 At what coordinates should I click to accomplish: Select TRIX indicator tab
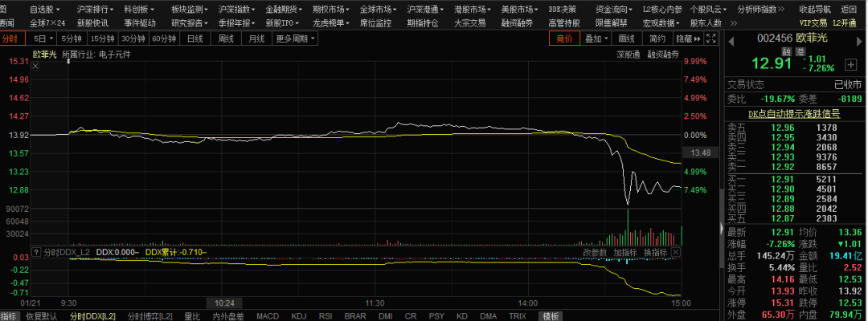coord(518,316)
